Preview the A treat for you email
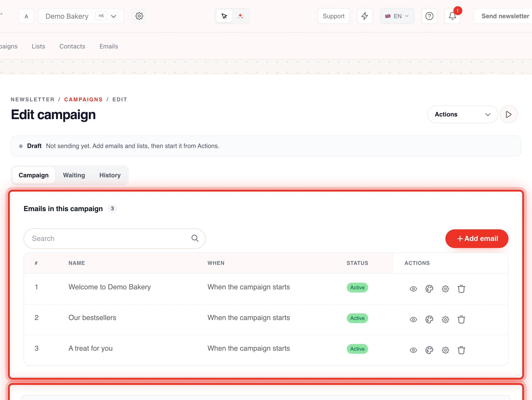 [x=413, y=350]
